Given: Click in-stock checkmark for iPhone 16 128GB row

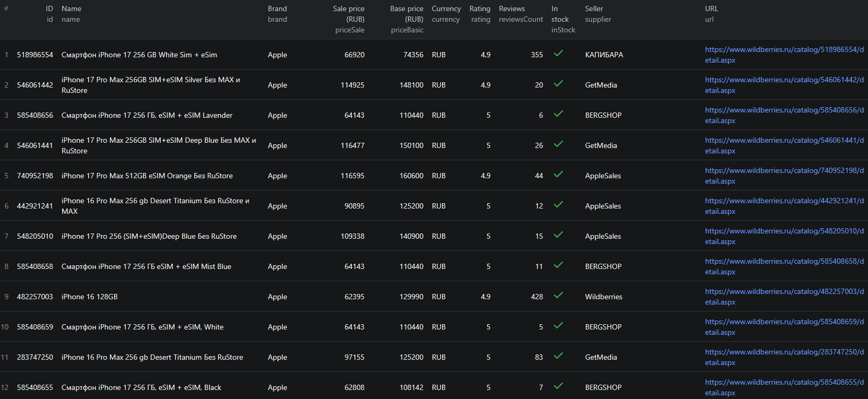Looking at the screenshot, I should pyautogui.click(x=558, y=295).
